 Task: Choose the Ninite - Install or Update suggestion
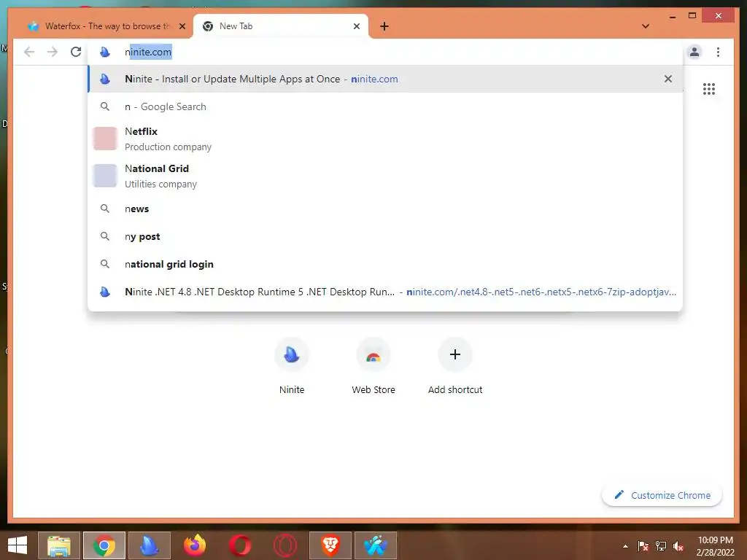[x=385, y=79]
